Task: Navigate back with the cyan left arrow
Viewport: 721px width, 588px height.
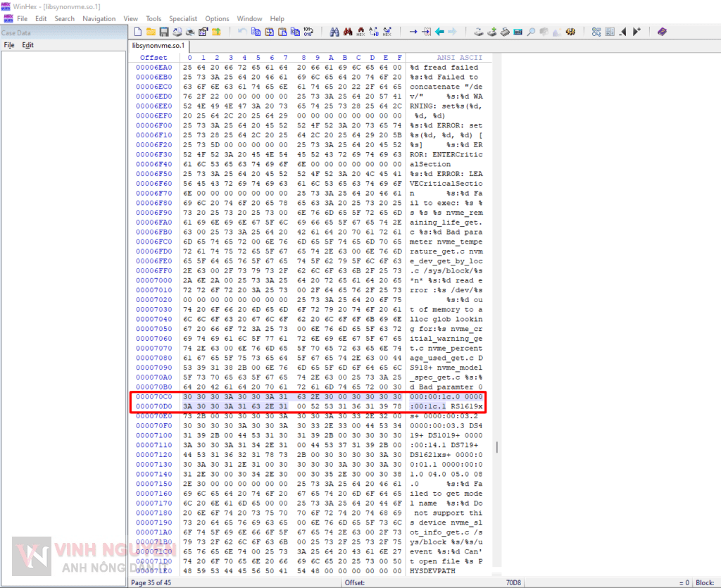Action: coord(439,32)
